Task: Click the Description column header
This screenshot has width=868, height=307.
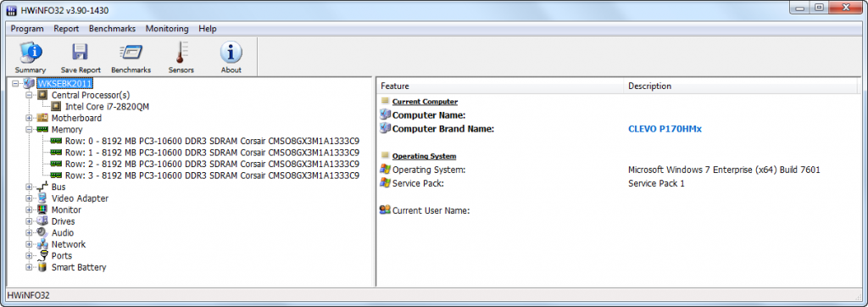Action: tap(740, 86)
